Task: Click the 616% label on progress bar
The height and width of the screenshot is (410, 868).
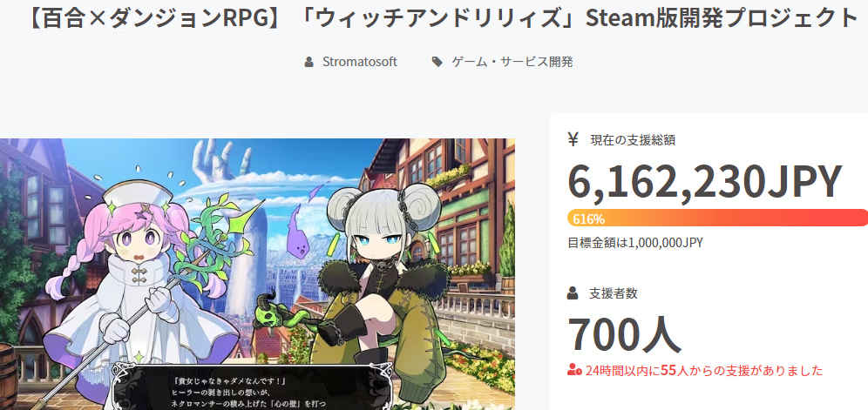Action: 588,219
